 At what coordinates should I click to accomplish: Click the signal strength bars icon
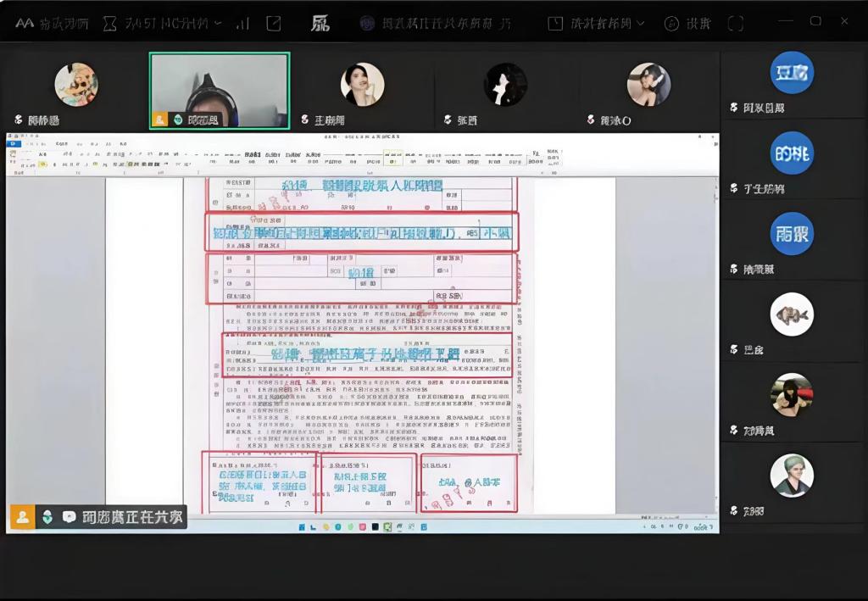click(x=242, y=23)
